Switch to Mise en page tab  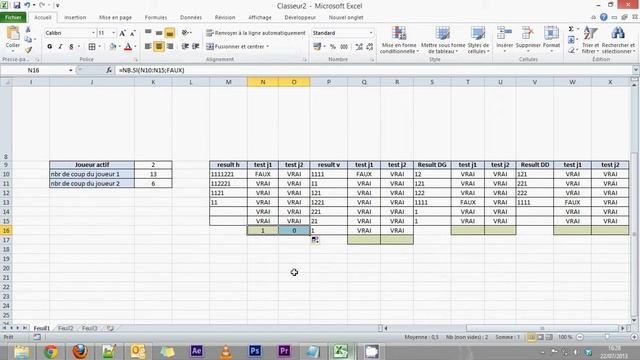(x=116, y=18)
